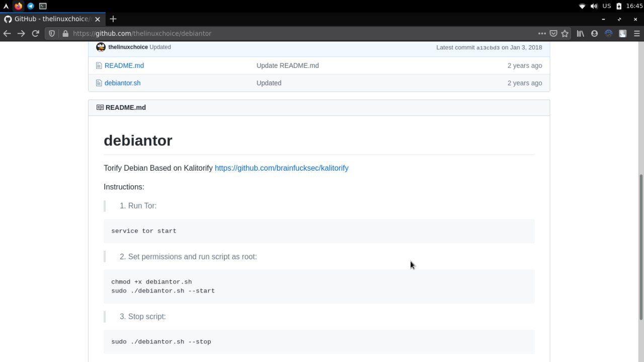Open the Arch Linux application menu
The image size is (644, 362).
pos(6,6)
